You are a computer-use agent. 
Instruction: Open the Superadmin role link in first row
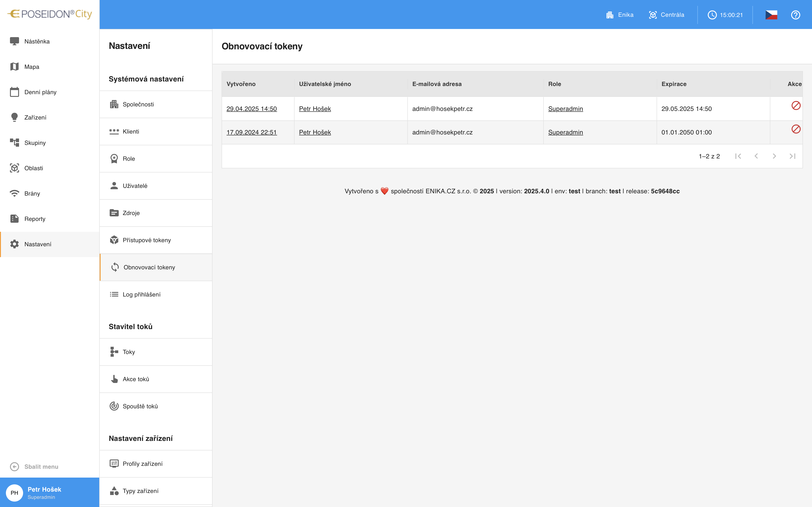tap(565, 109)
